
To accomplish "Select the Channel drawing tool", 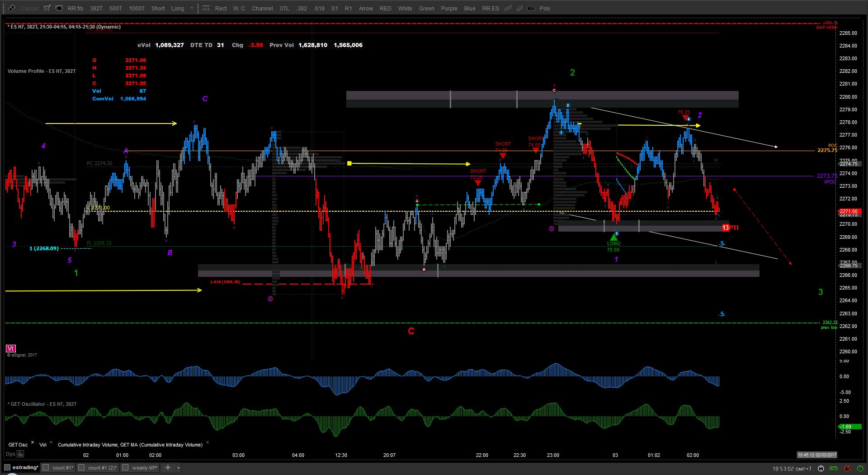I will tap(263, 9).
